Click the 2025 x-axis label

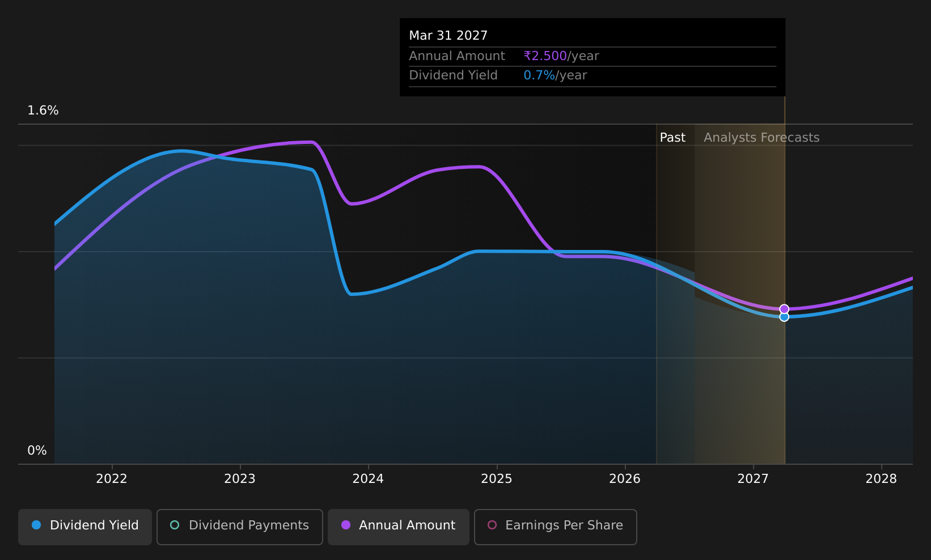pos(497,479)
